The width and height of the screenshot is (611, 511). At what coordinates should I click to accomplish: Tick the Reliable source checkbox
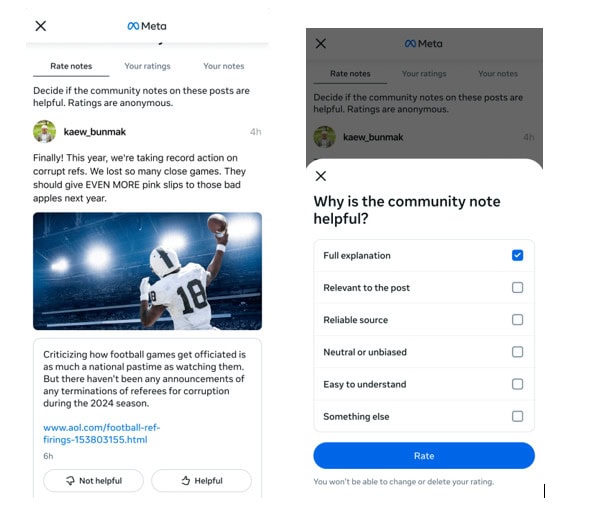(517, 320)
